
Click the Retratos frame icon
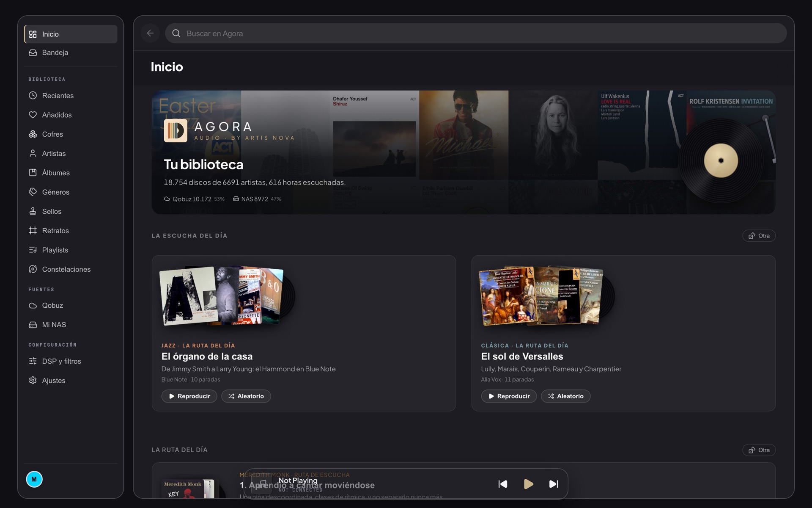pos(33,231)
